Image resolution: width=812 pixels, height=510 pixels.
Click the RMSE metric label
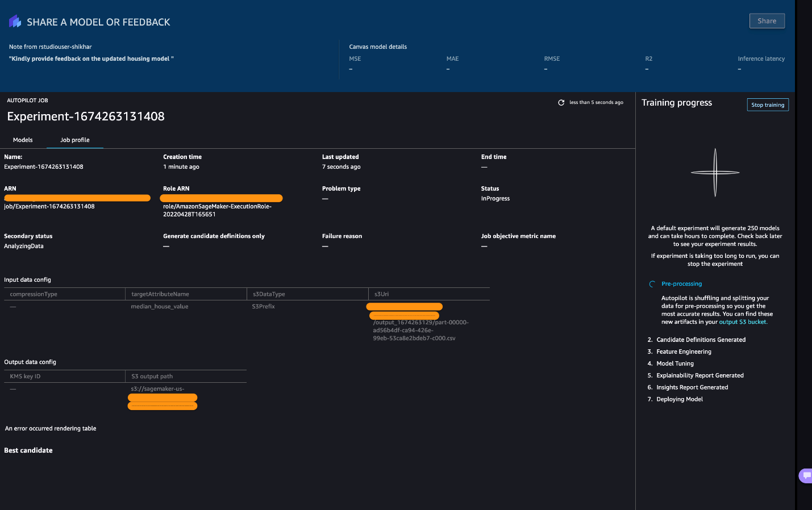point(552,59)
